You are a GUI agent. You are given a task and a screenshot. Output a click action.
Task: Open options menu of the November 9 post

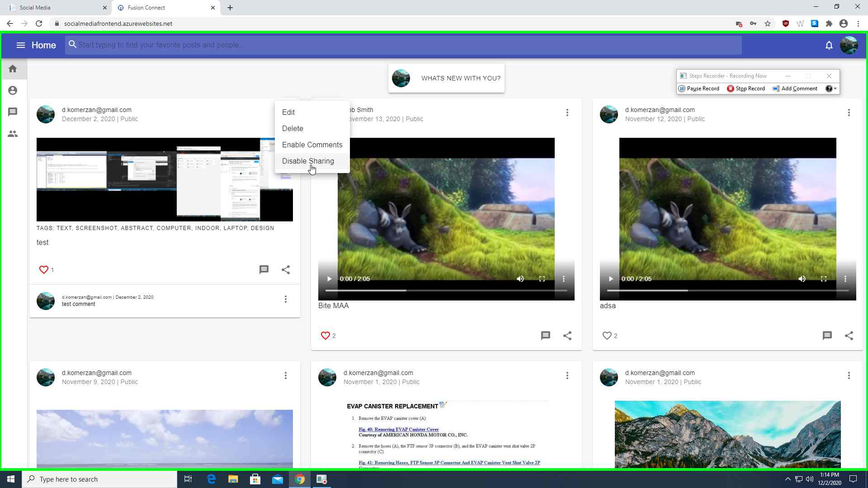tap(286, 375)
